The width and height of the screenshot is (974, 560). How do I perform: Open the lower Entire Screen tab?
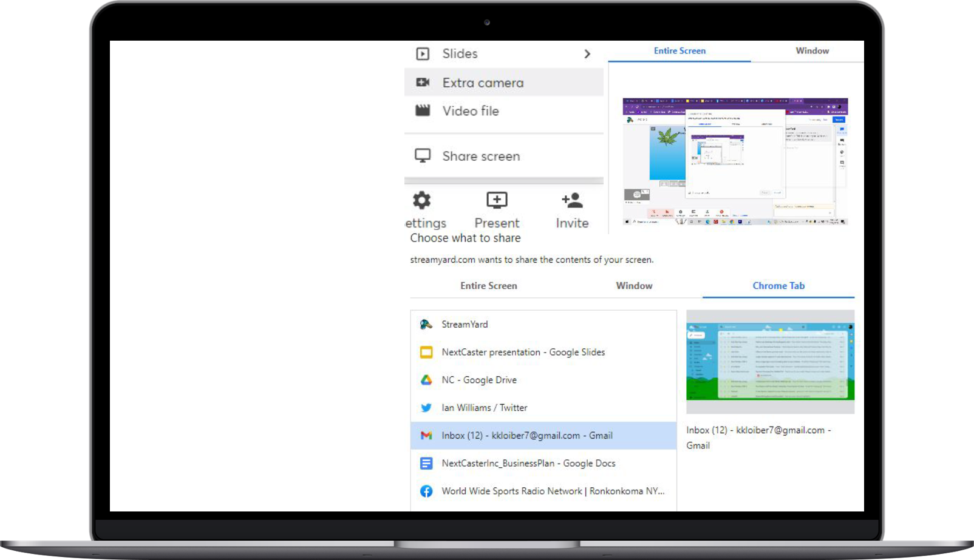(x=488, y=286)
